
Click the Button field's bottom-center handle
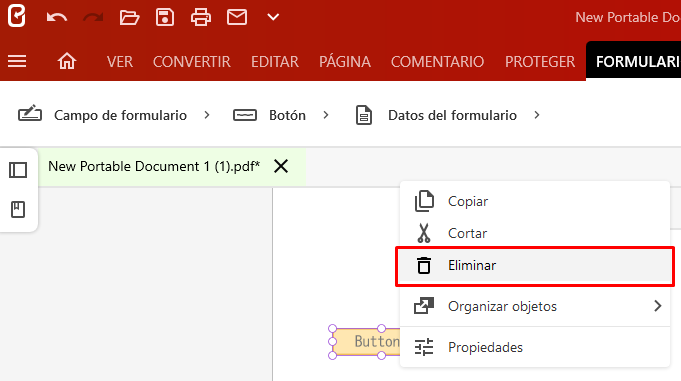click(x=381, y=355)
